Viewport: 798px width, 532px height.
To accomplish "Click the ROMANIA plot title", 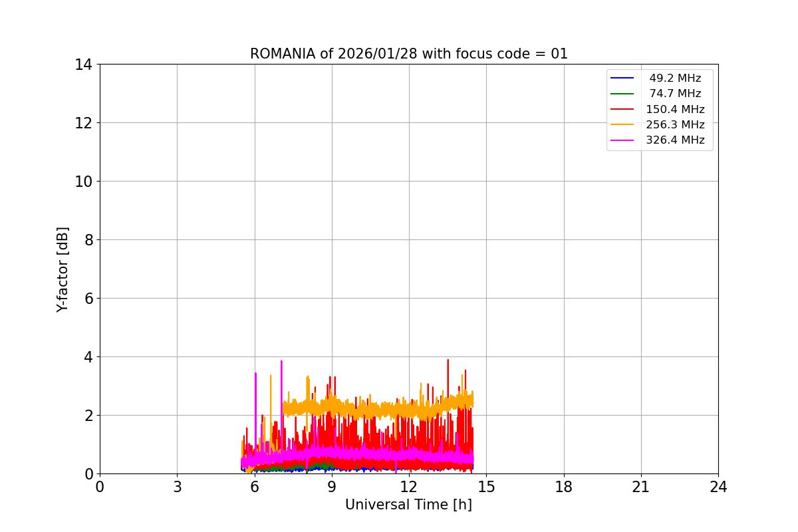I will pyautogui.click(x=409, y=54).
